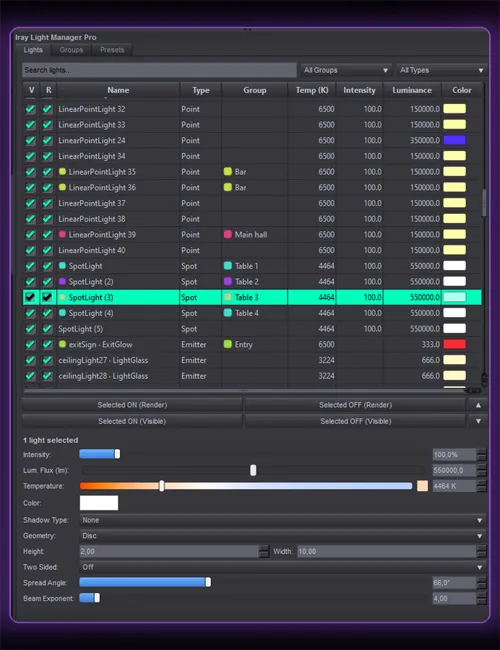Click the 4464 K temperature value field
The height and width of the screenshot is (650, 500).
tap(454, 486)
